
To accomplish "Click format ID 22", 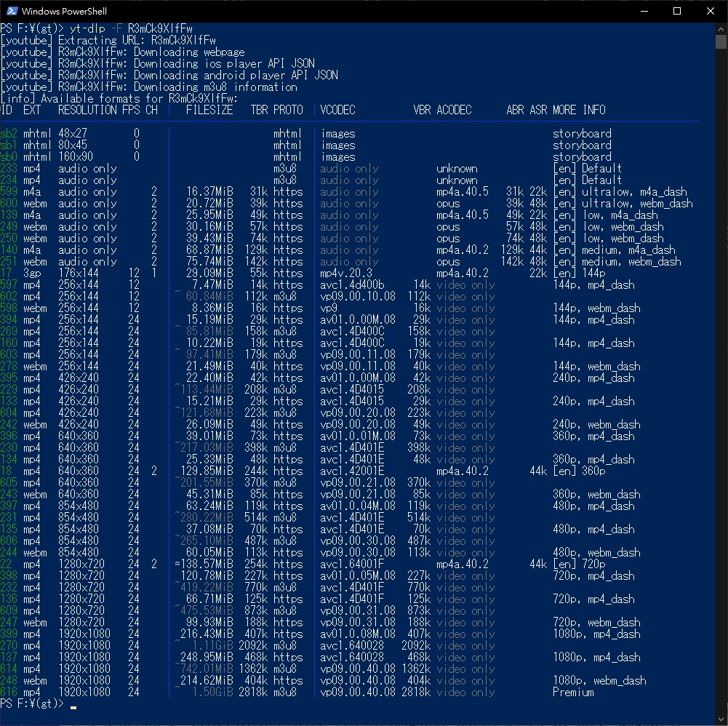I will tap(6, 564).
